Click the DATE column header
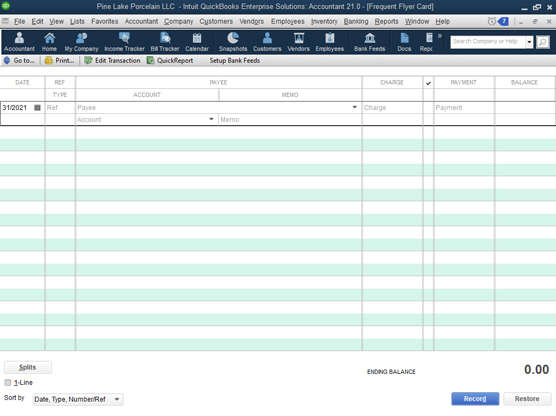This screenshot has width=556, height=416. pos(22,82)
